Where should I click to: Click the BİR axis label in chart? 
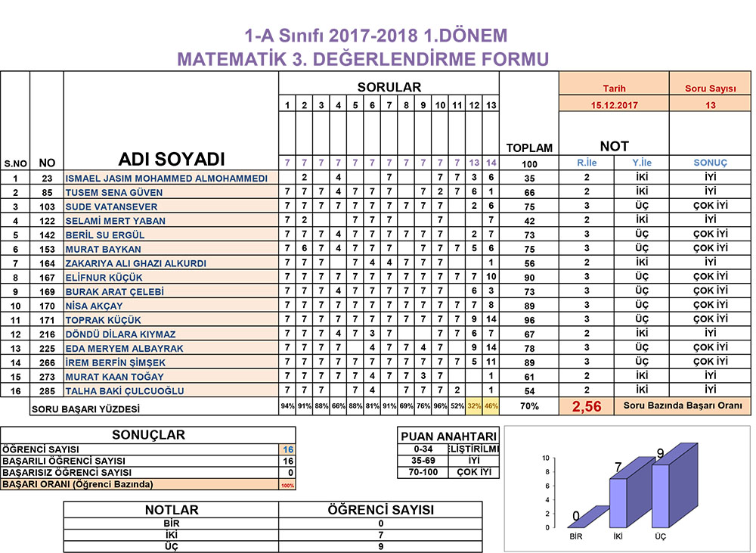575,536
